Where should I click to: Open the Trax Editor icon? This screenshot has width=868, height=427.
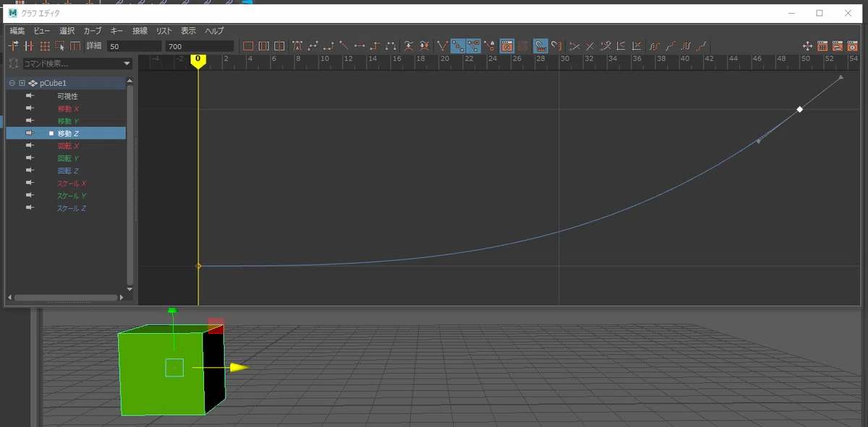click(838, 46)
